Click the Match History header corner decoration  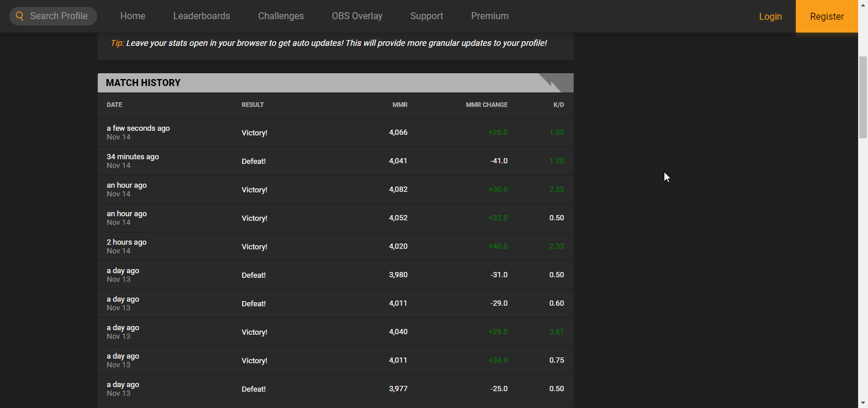click(556, 83)
